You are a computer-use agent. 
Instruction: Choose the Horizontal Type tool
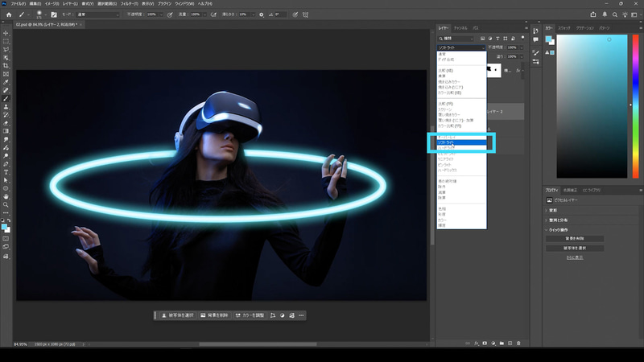tap(6, 171)
